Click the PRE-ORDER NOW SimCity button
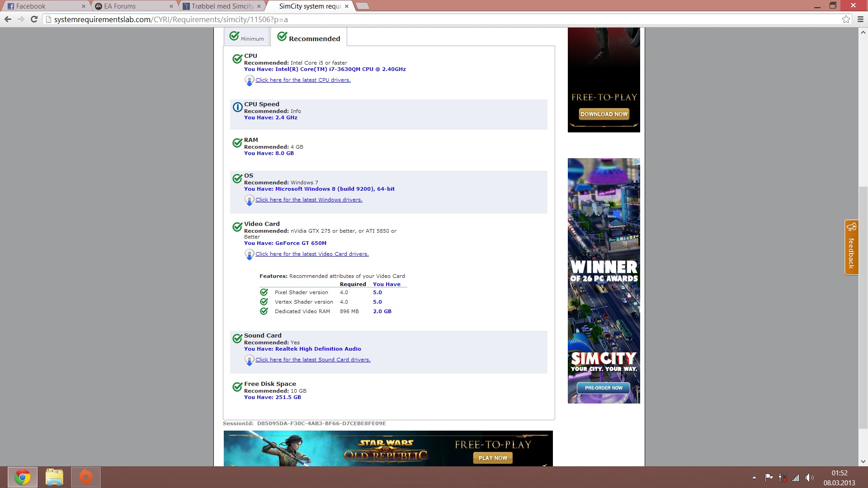The image size is (868, 488). click(604, 388)
